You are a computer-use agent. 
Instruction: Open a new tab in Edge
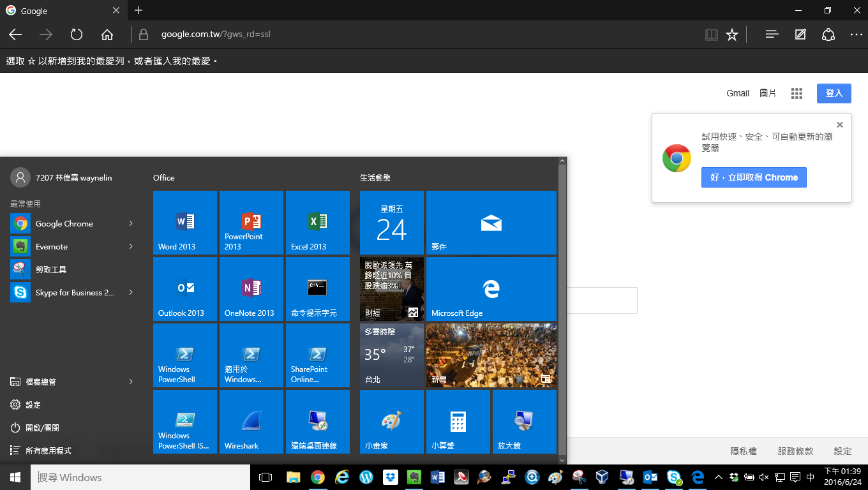(138, 10)
